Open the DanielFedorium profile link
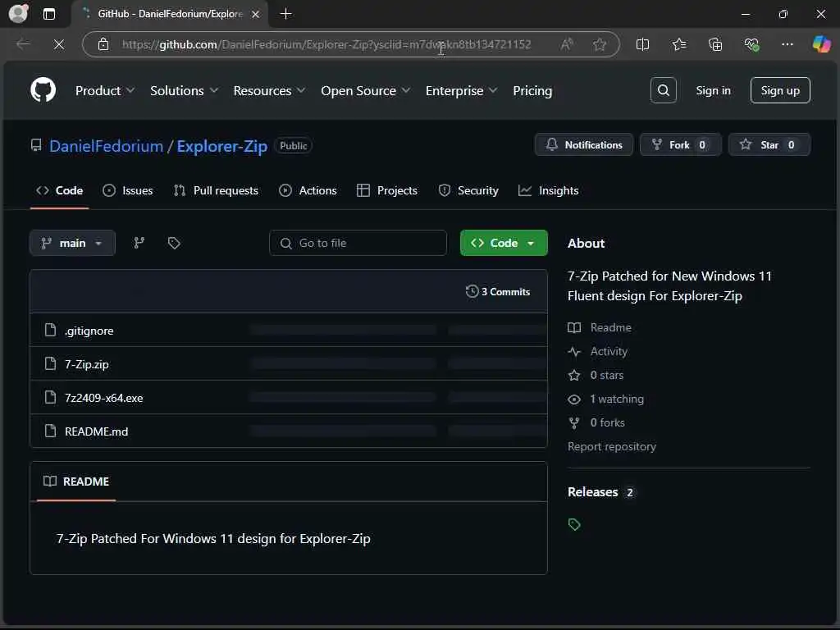The width and height of the screenshot is (840, 630). (106, 146)
